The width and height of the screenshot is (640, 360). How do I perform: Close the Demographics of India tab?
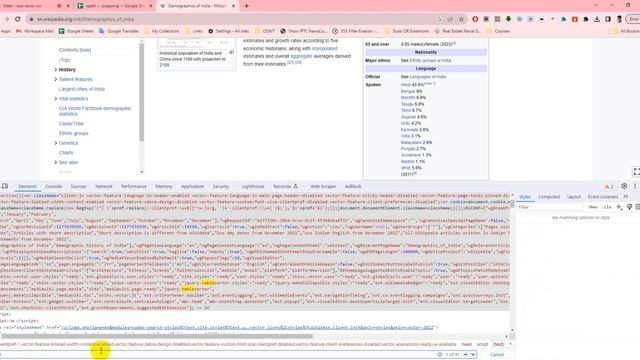[x=233, y=6]
